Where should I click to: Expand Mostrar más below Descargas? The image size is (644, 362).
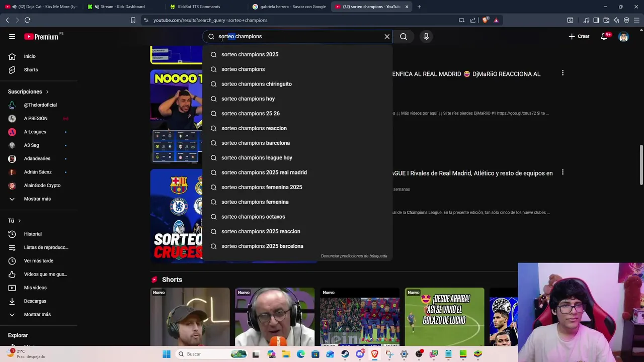(38, 314)
